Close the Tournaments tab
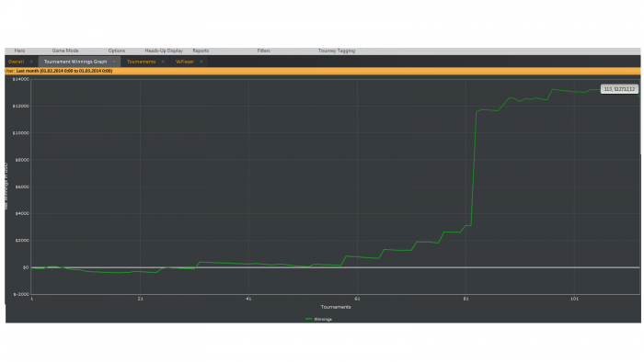644x362 pixels. (x=163, y=62)
